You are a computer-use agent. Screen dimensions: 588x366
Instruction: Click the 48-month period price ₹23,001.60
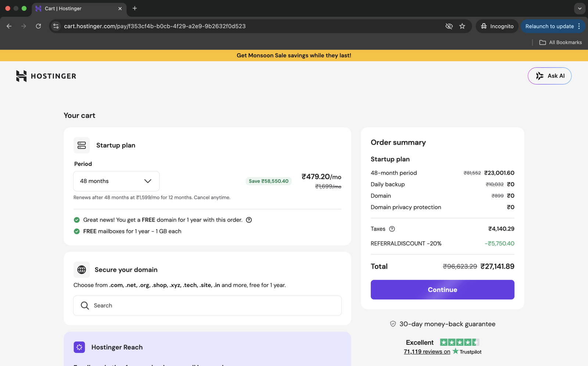point(499,173)
